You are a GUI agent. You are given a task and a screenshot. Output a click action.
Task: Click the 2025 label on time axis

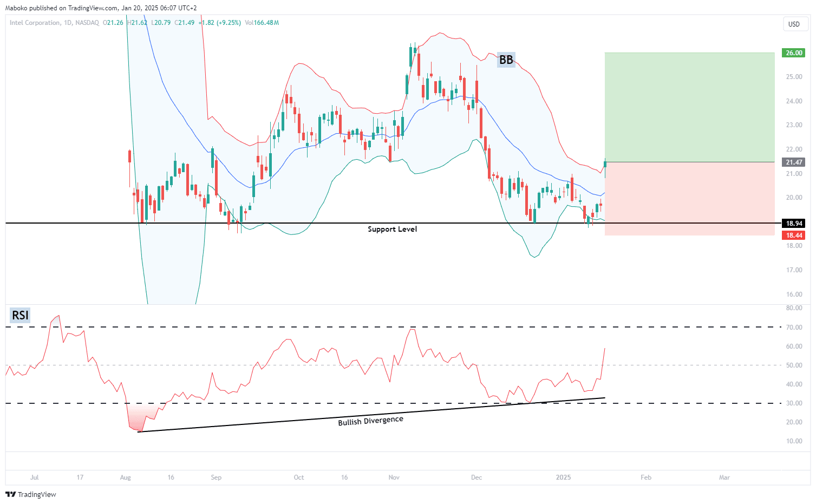point(564,477)
